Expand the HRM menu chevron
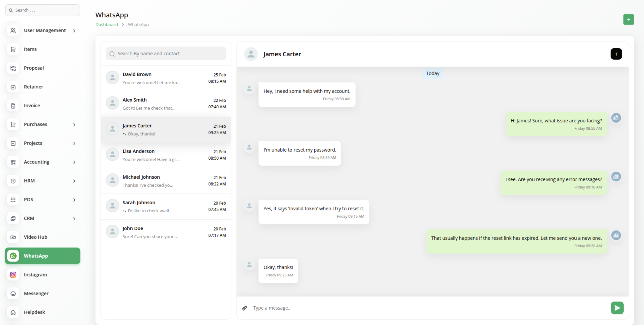The width and height of the screenshot is (644, 325). (x=74, y=181)
